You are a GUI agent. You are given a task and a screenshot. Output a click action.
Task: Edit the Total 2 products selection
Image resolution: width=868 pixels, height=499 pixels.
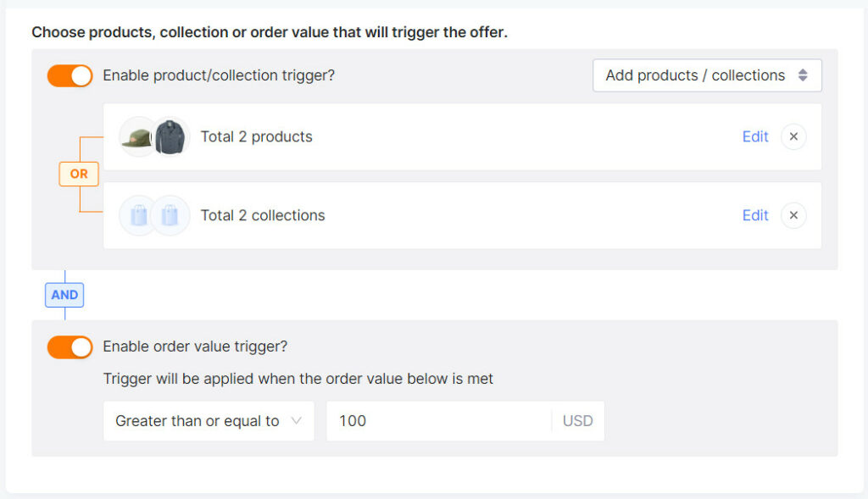click(755, 136)
